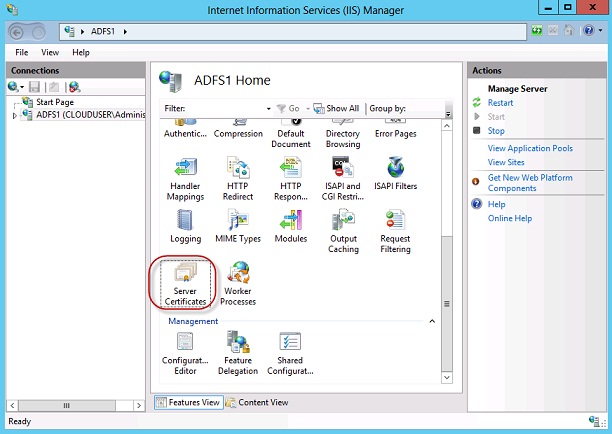
Task: Open ISAPI and CGI Restrictions
Action: [x=343, y=179]
